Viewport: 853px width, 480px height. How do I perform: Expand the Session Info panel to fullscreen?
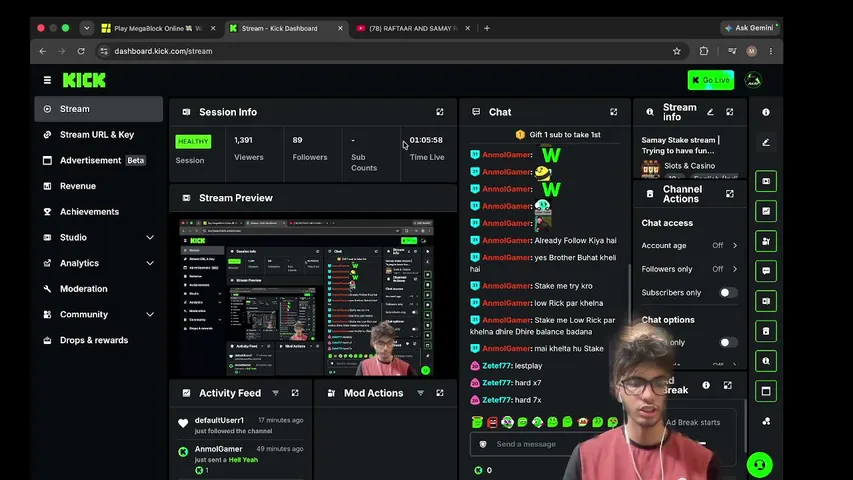[x=440, y=112]
